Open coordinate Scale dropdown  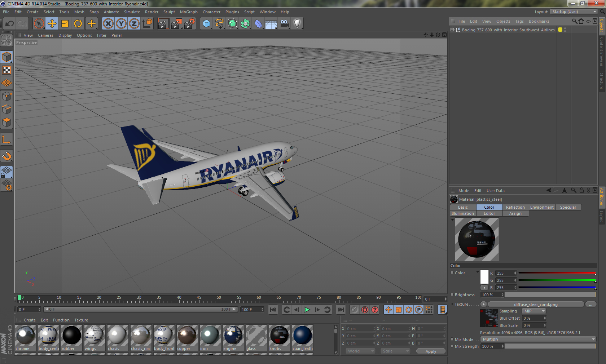pyautogui.click(x=395, y=351)
